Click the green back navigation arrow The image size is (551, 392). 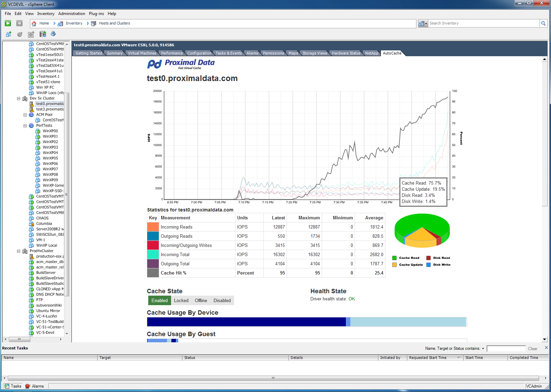click(8, 23)
